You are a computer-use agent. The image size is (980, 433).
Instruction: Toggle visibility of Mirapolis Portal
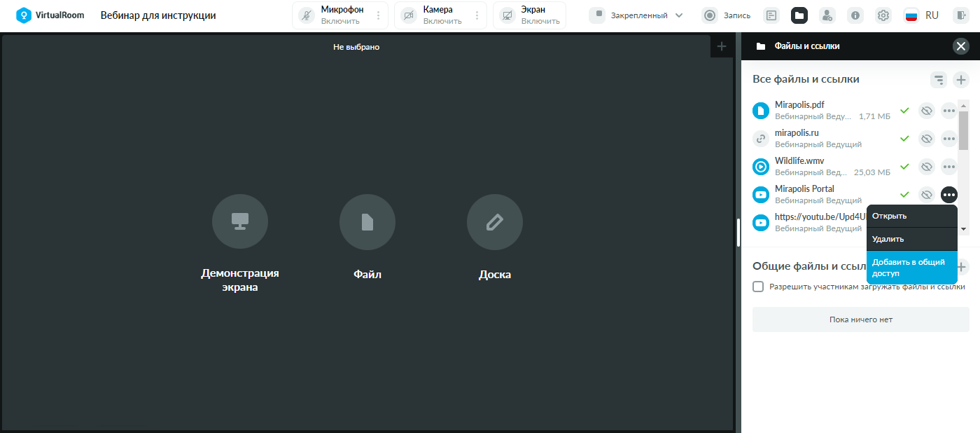click(927, 195)
